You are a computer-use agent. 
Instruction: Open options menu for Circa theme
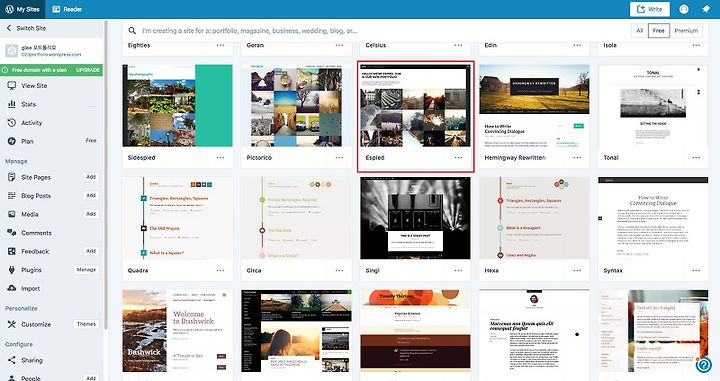click(339, 270)
